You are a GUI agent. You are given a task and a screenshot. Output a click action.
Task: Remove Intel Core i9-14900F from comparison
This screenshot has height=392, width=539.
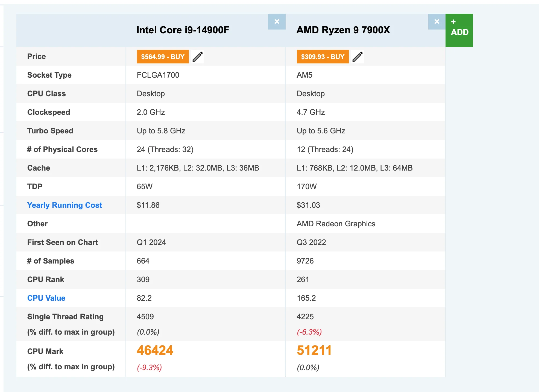(277, 22)
